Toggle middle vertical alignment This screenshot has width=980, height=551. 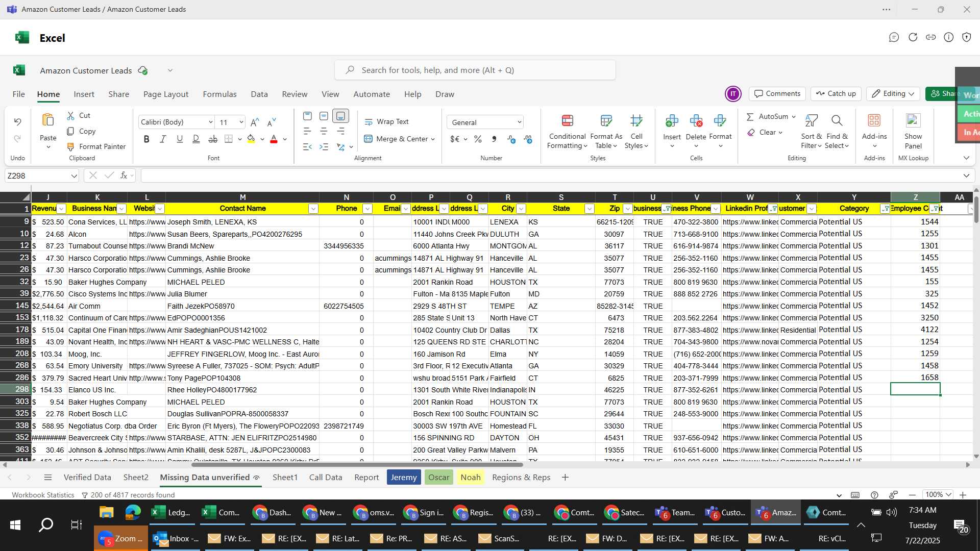point(324,116)
